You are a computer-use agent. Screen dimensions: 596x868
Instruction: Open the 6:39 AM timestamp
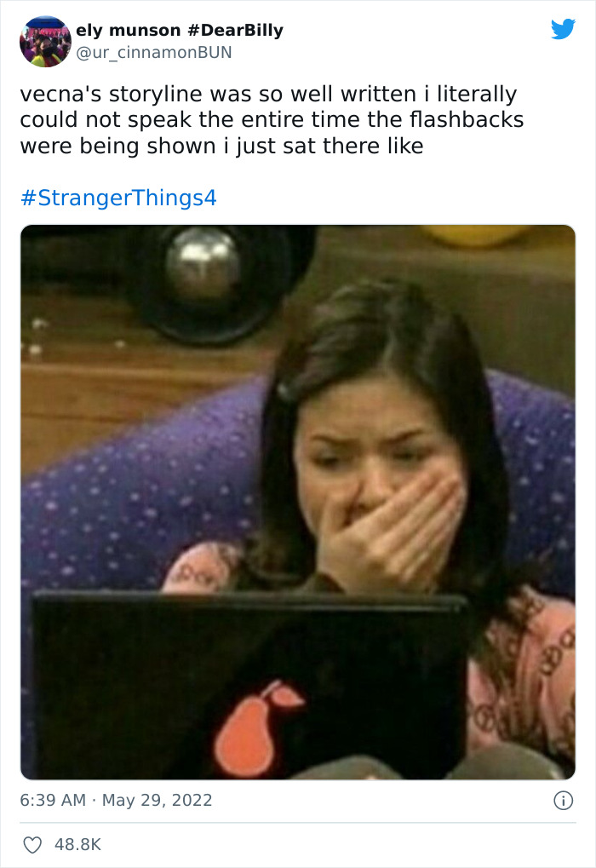[53, 801]
